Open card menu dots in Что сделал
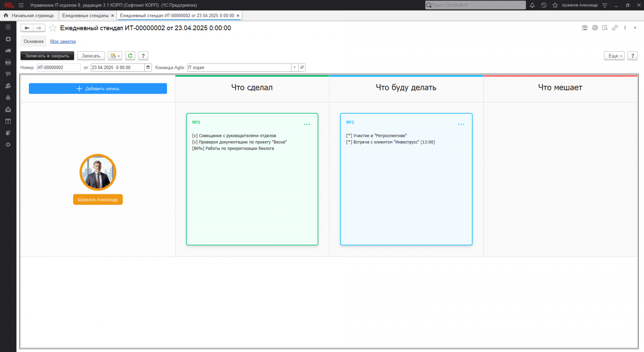Image resolution: width=644 pixels, height=352 pixels. pyautogui.click(x=307, y=124)
